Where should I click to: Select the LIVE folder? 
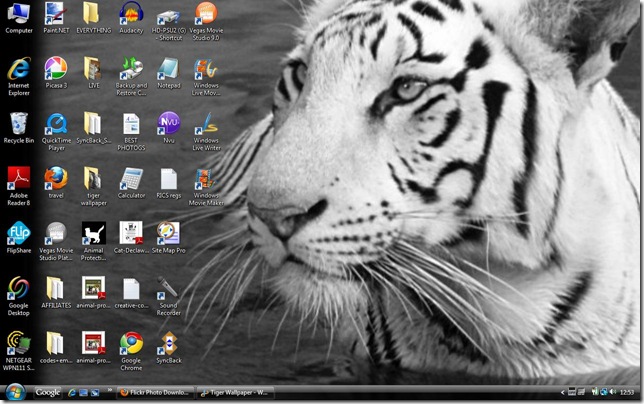click(x=93, y=73)
